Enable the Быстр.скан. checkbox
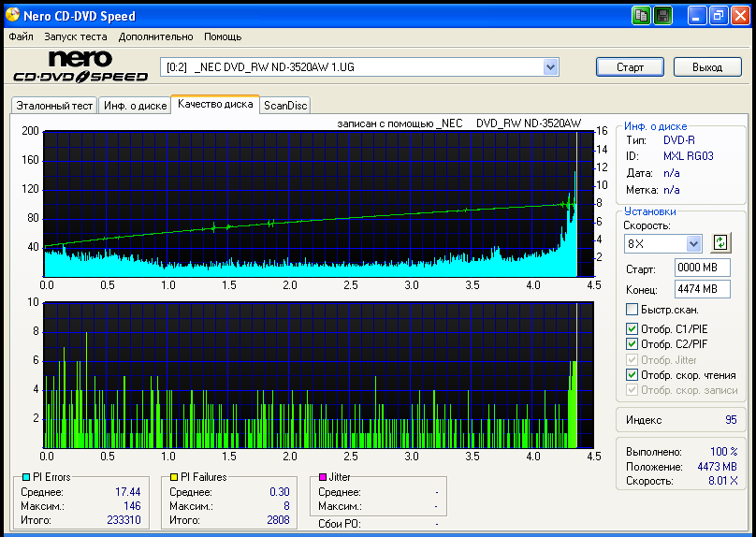Screen dimensions: 756x537 (632, 310)
